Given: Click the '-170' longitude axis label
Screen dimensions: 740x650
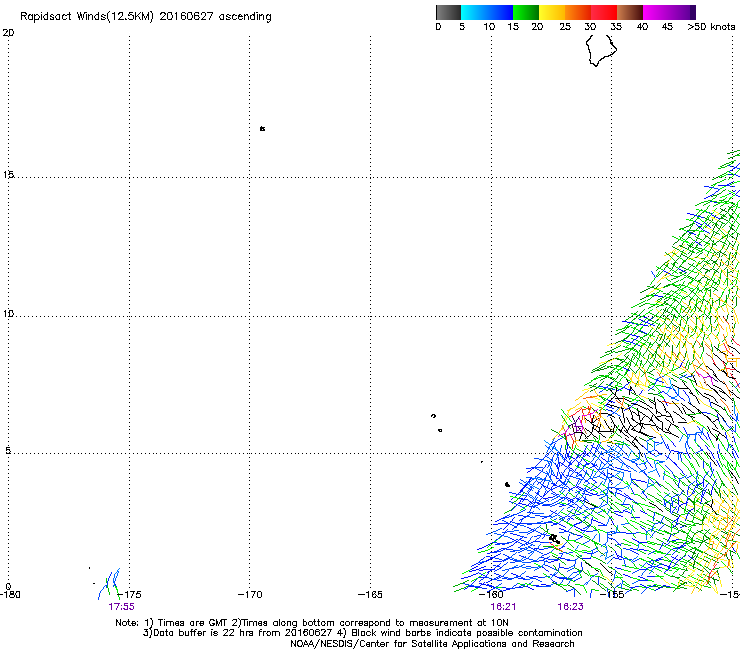Looking at the screenshot, I should click(250, 595).
